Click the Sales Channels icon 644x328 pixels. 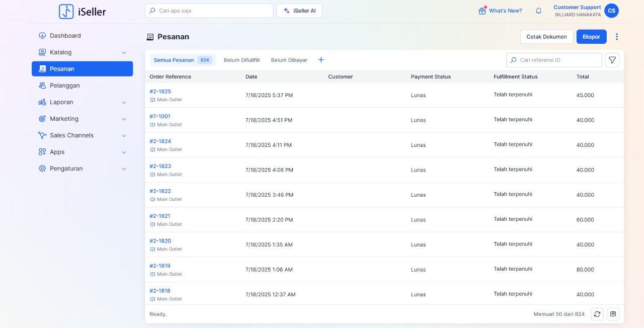pos(42,135)
